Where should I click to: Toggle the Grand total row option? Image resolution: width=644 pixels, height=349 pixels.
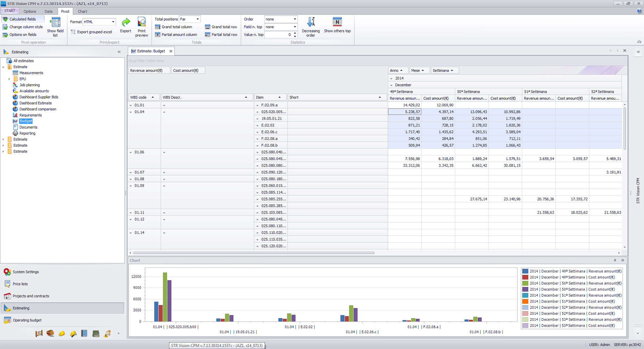(x=224, y=27)
